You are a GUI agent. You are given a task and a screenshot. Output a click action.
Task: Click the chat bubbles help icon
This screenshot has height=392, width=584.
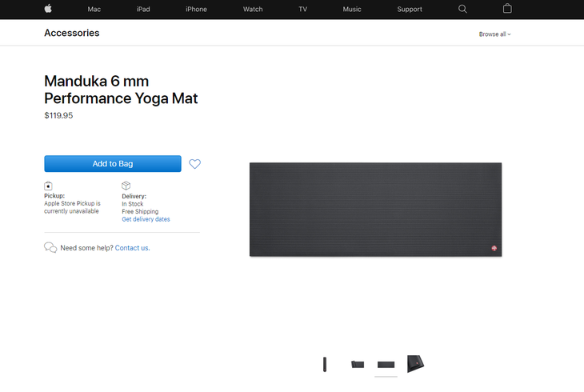pyautogui.click(x=50, y=247)
